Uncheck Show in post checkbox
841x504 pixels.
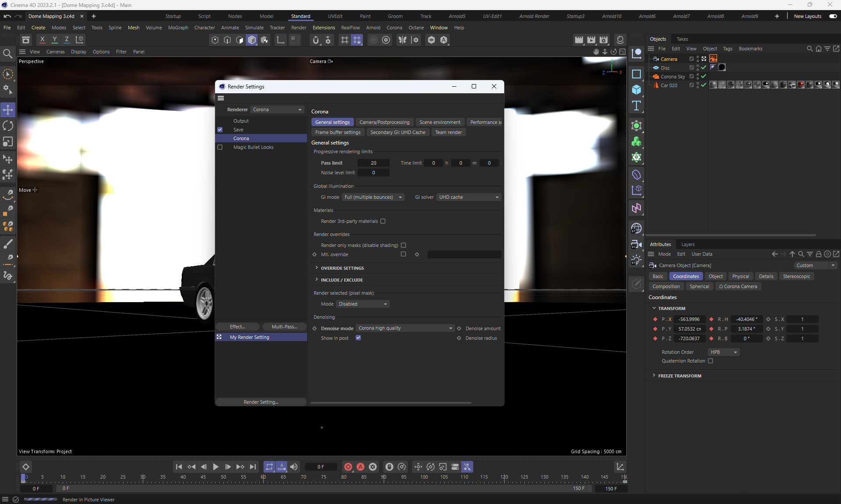pos(358,338)
